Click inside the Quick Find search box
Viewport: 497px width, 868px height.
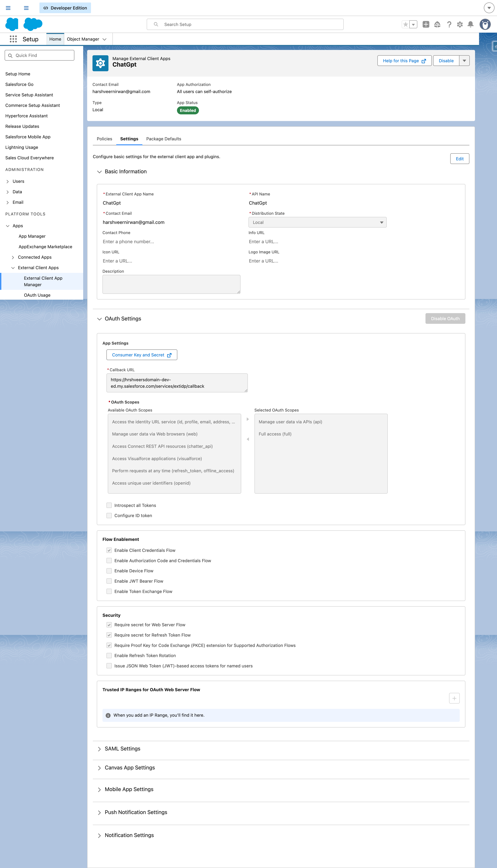(x=39, y=55)
